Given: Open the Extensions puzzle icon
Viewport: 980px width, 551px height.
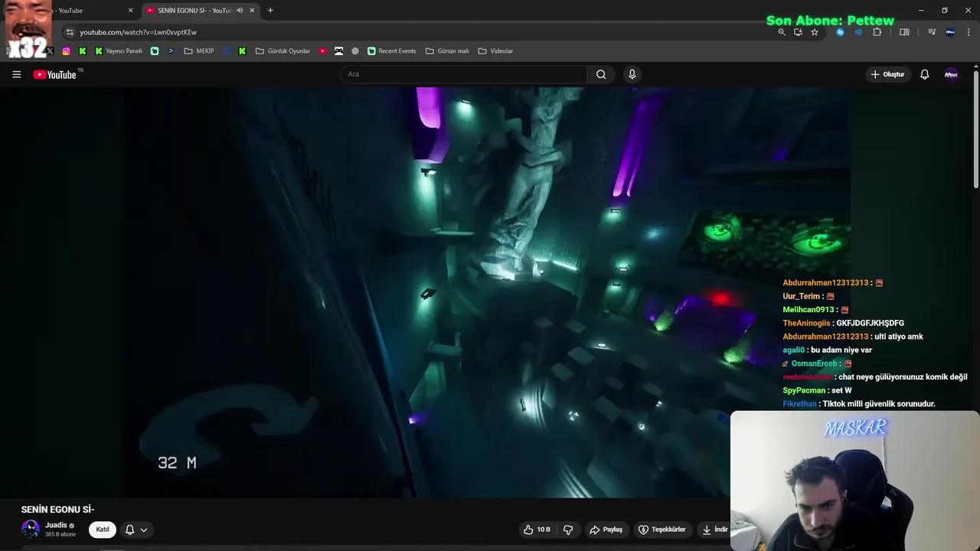Looking at the screenshot, I should (877, 32).
